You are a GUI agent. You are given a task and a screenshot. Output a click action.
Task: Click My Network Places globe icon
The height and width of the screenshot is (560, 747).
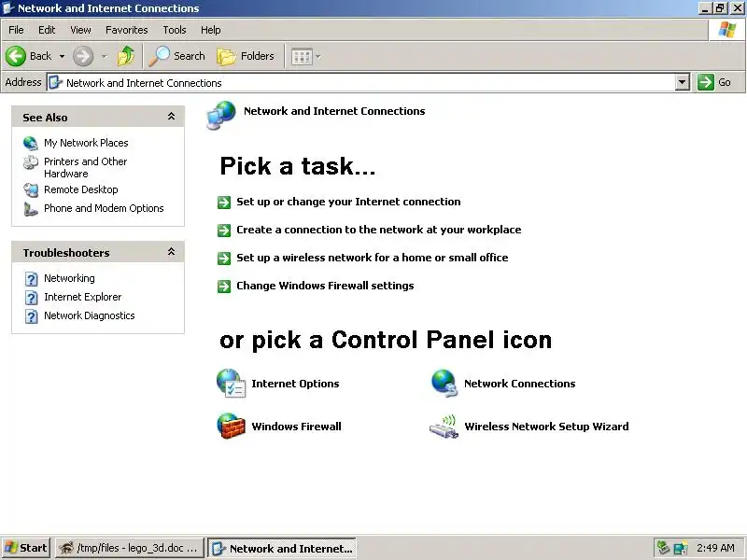click(31, 143)
